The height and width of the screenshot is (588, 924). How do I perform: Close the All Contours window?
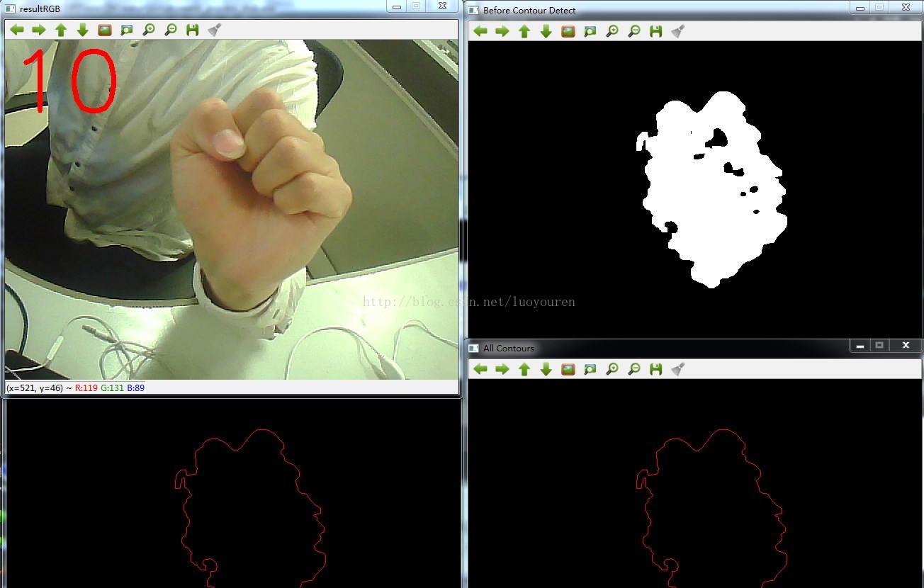pyautogui.click(x=906, y=345)
